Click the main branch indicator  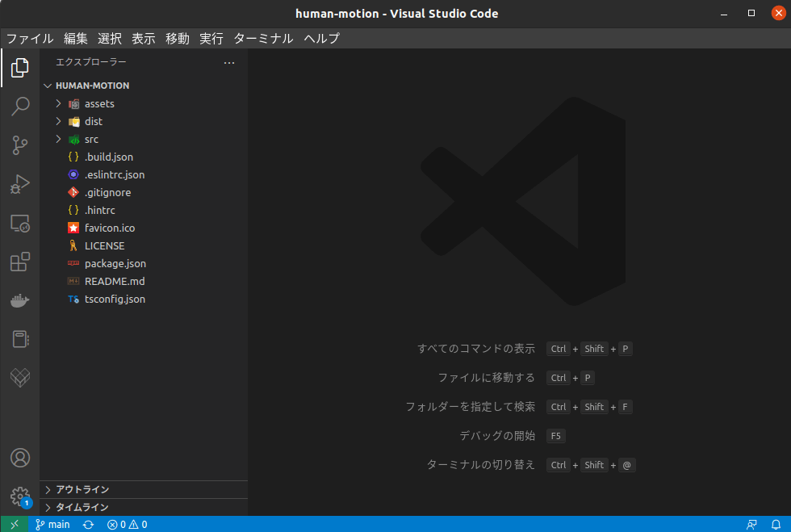coord(52,525)
